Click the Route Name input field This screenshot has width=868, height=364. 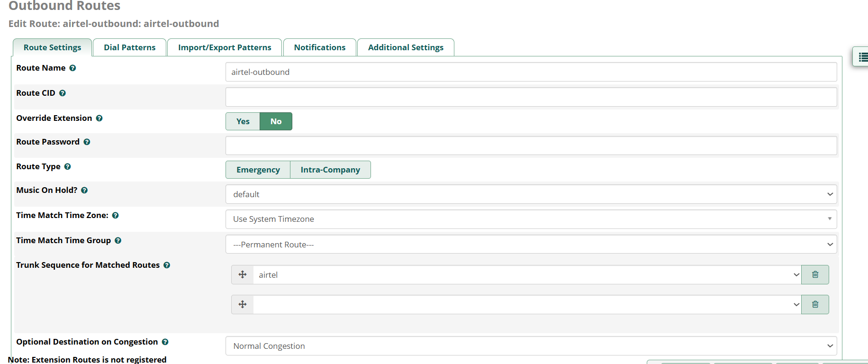531,72
